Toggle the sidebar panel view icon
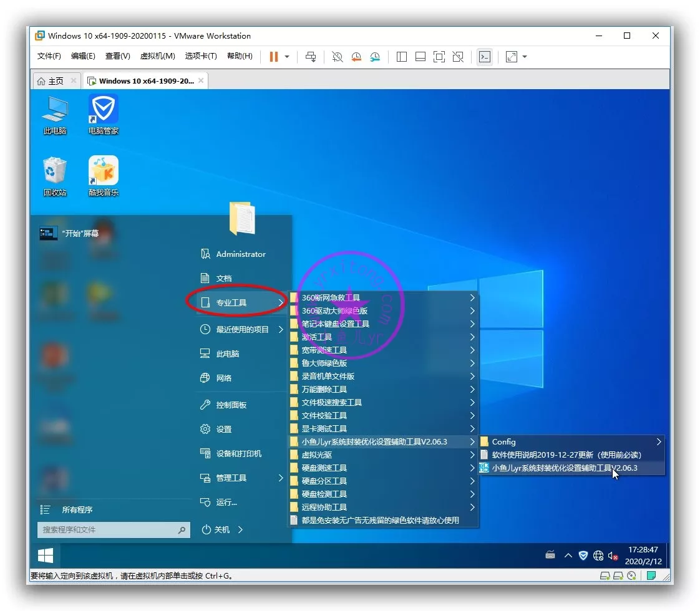 click(x=402, y=57)
